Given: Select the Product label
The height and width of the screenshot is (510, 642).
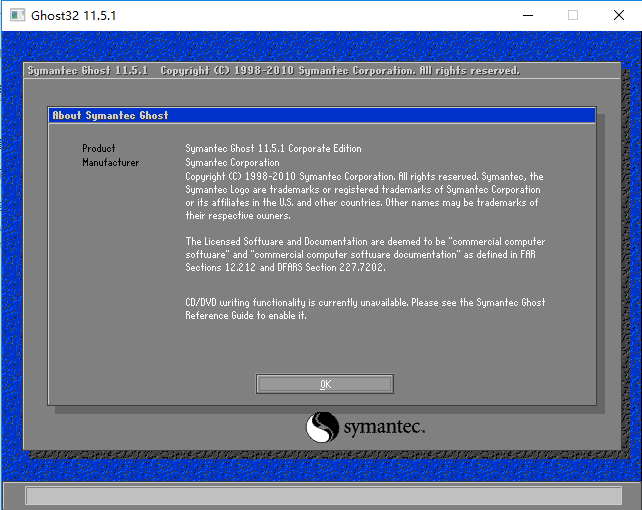Looking at the screenshot, I should pyautogui.click(x=98, y=149).
